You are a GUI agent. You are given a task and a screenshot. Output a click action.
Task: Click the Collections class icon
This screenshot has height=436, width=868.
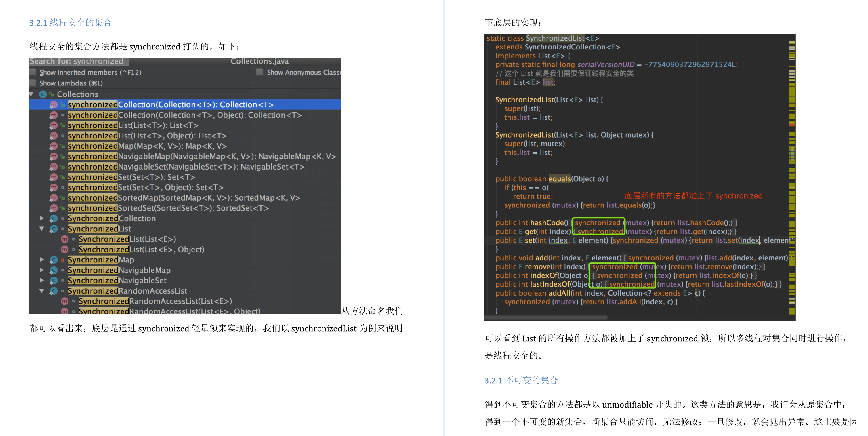[43, 94]
